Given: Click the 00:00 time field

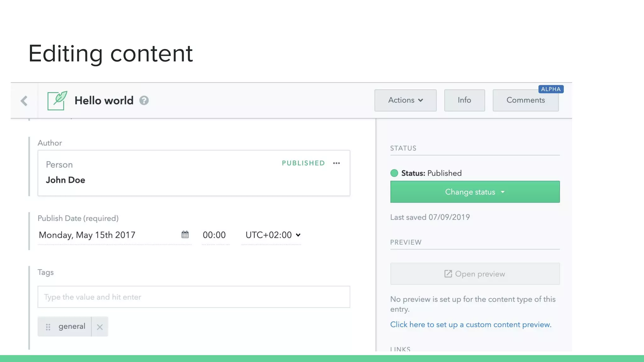Looking at the screenshot, I should tap(214, 235).
